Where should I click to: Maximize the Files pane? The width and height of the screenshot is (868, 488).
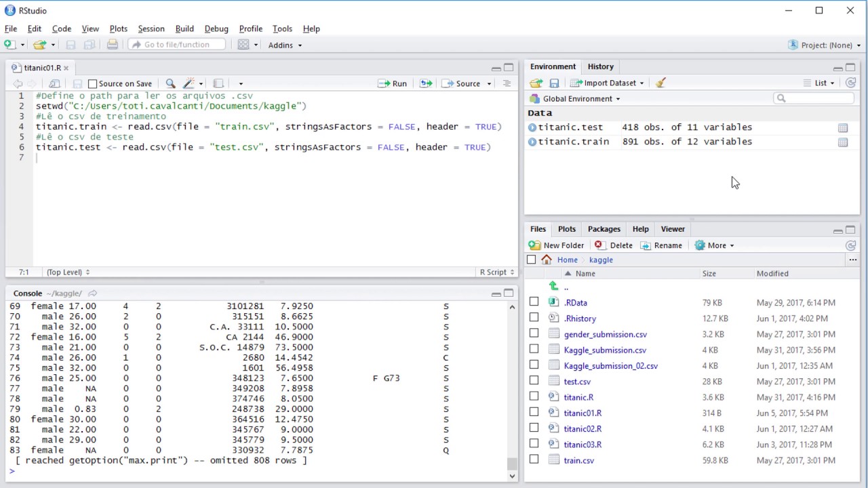[x=850, y=229]
